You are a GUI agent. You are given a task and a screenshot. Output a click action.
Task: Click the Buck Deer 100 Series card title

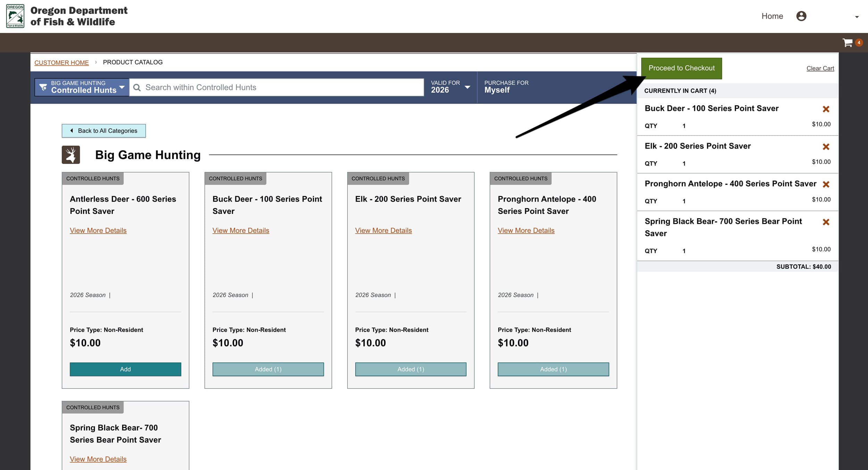pos(267,205)
